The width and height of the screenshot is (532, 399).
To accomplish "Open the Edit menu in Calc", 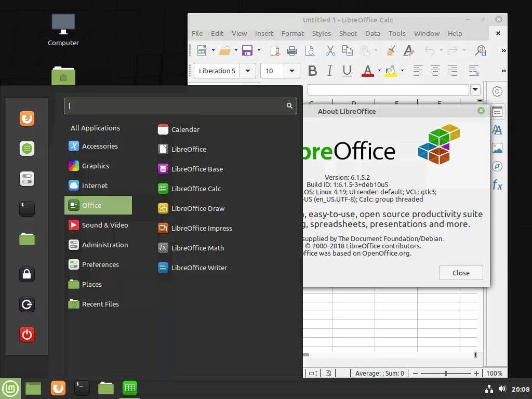I will point(217,33).
